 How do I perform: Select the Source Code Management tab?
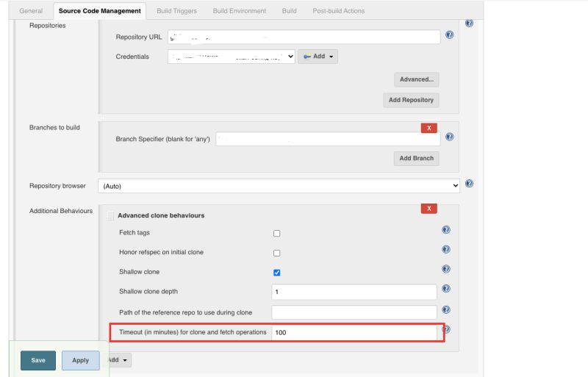coord(100,11)
